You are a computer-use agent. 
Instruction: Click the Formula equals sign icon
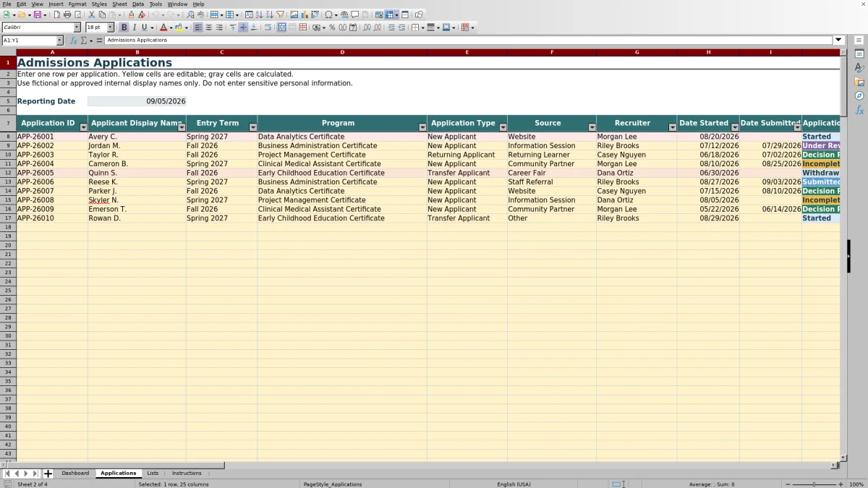click(99, 40)
